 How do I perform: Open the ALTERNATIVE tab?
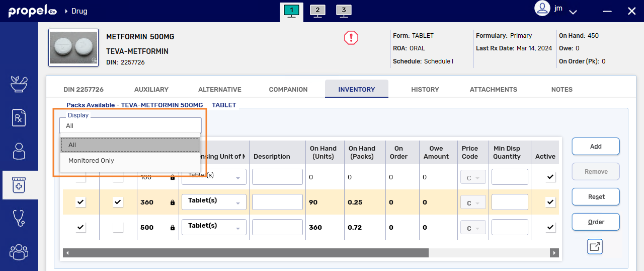pyautogui.click(x=220, y=89)
